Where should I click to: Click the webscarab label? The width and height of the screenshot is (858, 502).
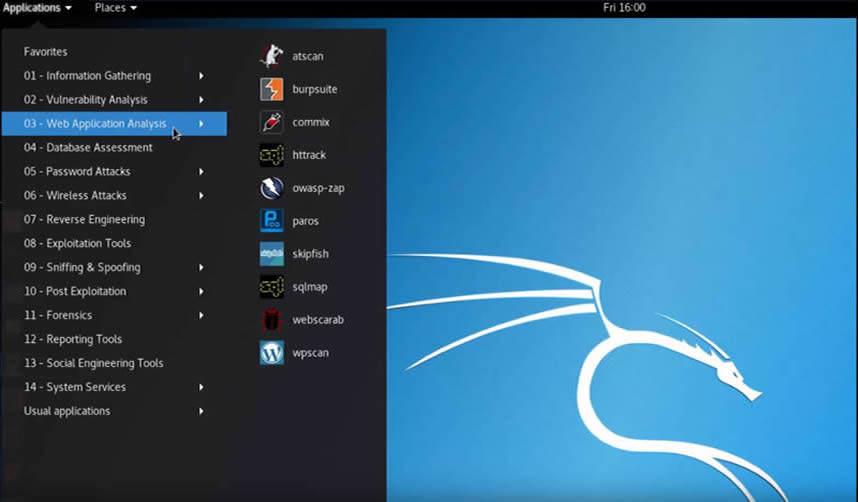[x=318, y=320]
